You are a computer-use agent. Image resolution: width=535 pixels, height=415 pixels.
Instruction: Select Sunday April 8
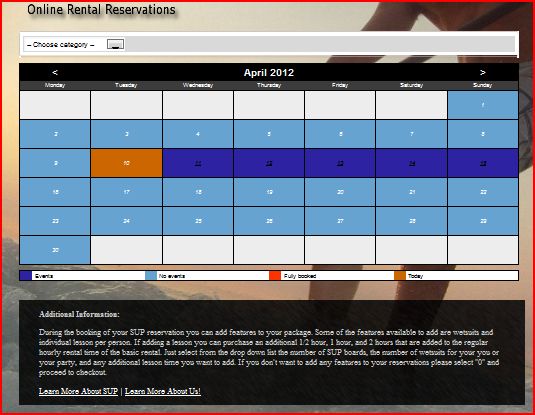483,134
